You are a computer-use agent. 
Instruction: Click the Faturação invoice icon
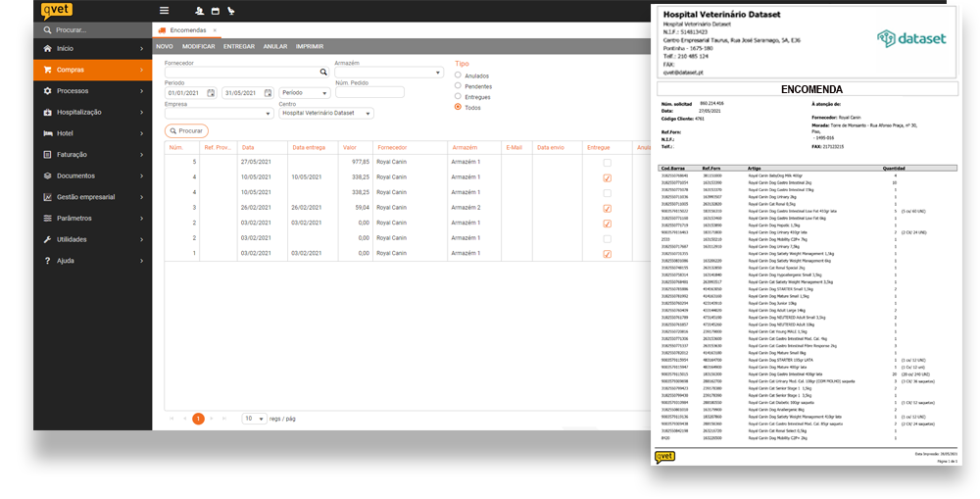tap(47, 155)
